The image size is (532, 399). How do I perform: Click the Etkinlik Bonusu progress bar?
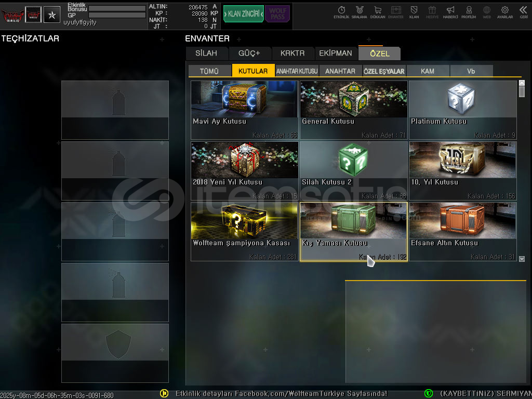[x=117, y=8]
